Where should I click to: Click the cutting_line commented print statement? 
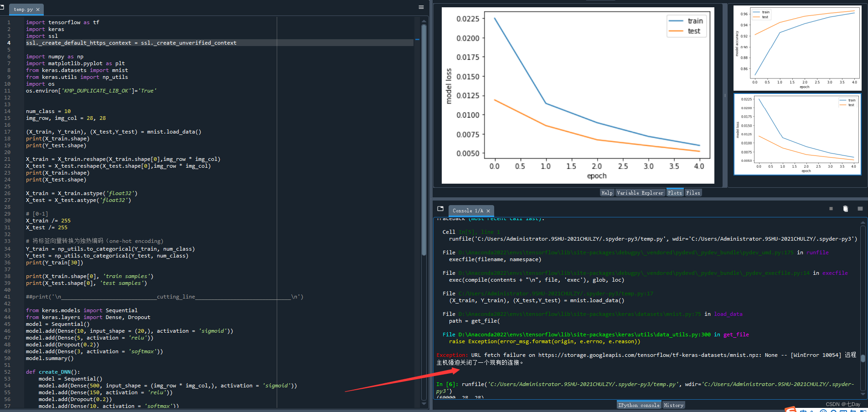coord(165,297)
